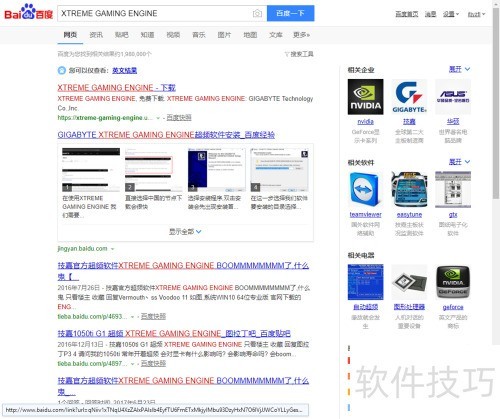The image size is (500, 419).
Task: Open the last BOOMMMMMMMM result title
Action: click(183, 386)
